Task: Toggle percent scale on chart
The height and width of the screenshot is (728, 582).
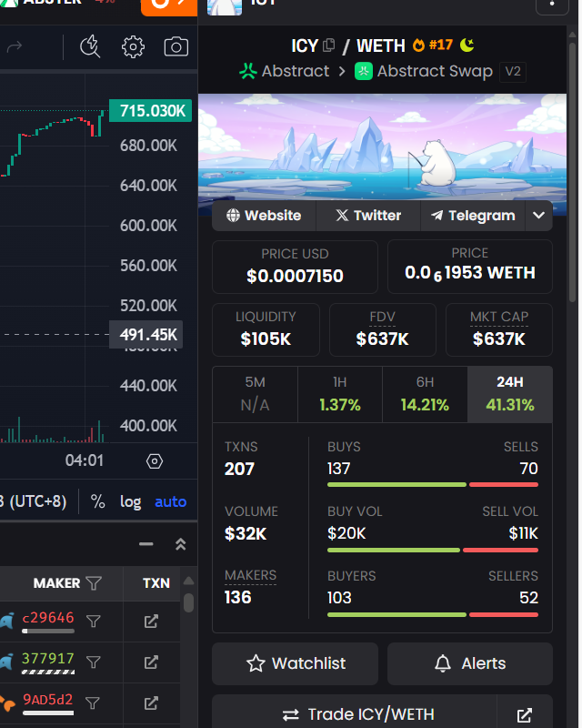Action: click(97, 502)
